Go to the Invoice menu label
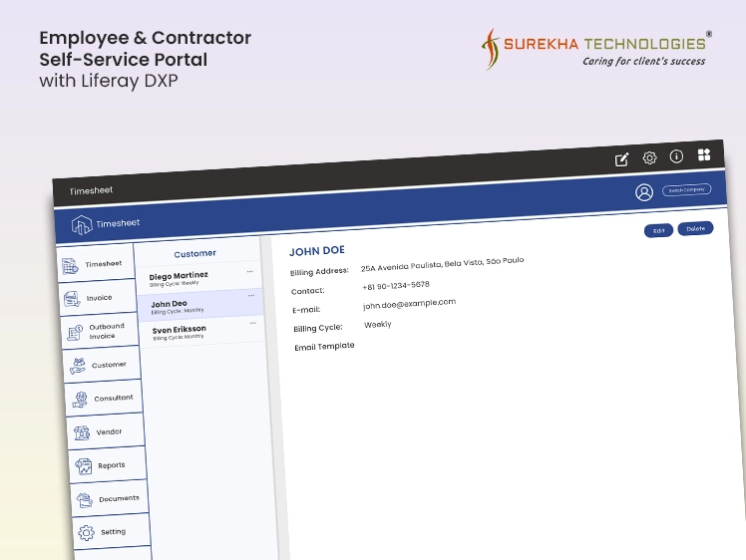Screen dimensions: 746x560 [99, 298]
